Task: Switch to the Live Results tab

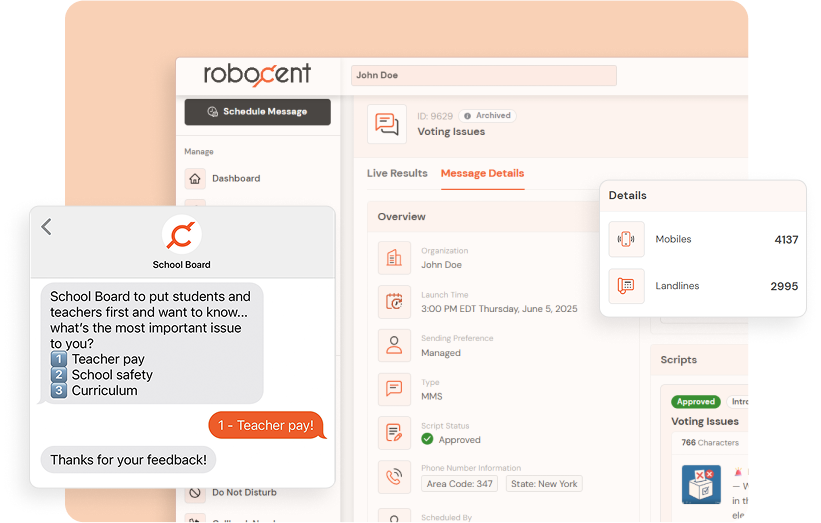Action: click(397, 173)
